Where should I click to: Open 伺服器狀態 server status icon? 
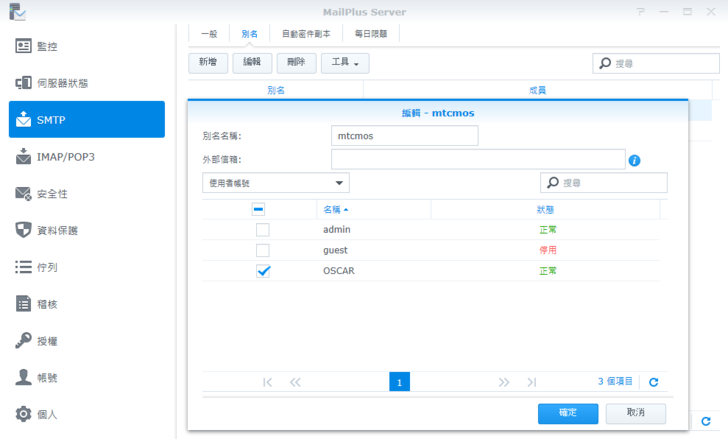24,83
